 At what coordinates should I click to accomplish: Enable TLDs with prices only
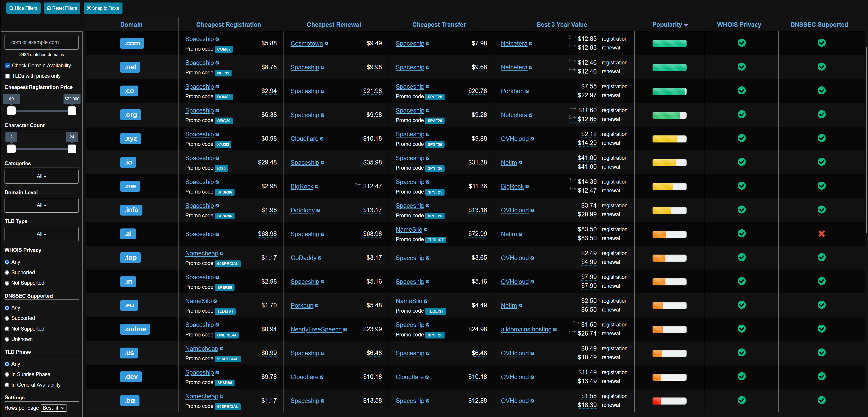point(7,76)
